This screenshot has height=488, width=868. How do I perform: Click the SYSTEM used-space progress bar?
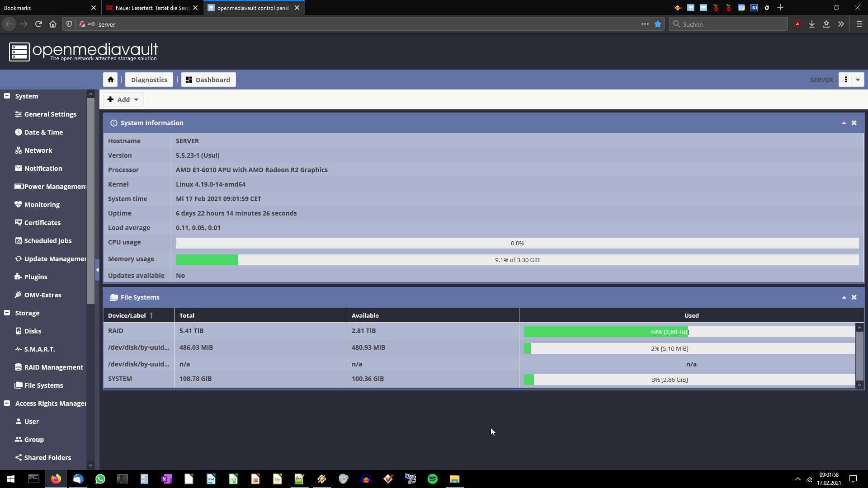[689, 380]
